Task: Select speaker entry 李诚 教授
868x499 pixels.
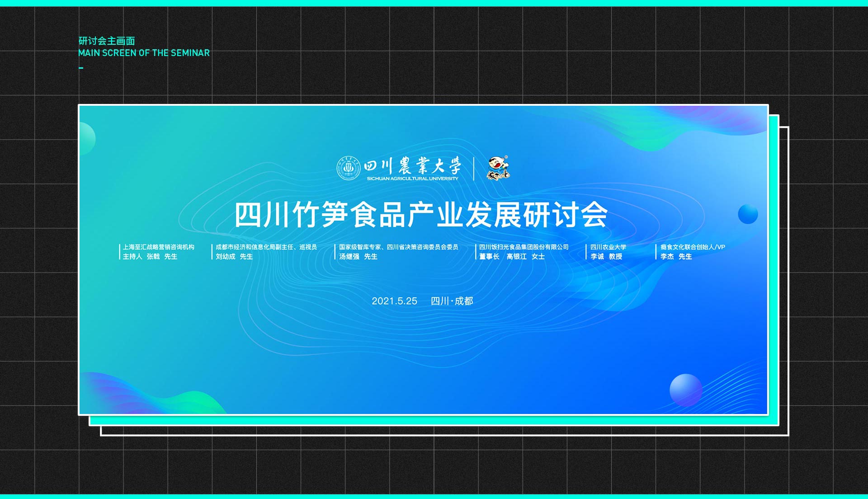Action: tap(606, 256)
